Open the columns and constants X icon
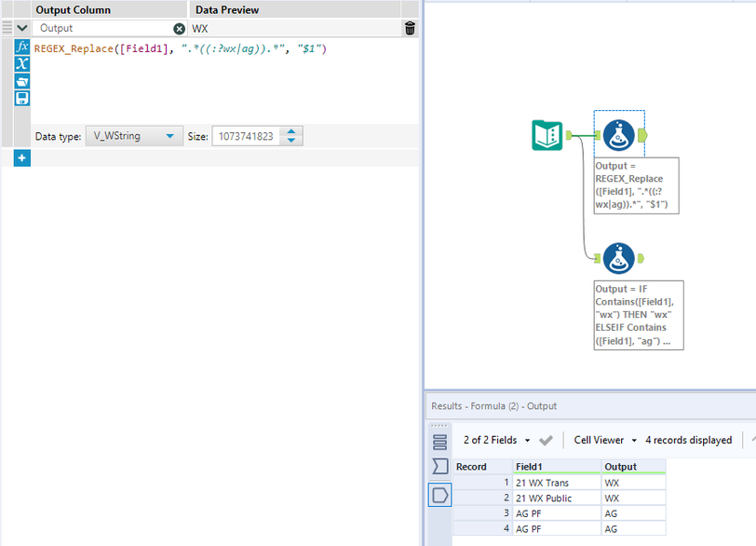Image resolution: width=756 pixels, height=546 pixels. tap(22, 63)
